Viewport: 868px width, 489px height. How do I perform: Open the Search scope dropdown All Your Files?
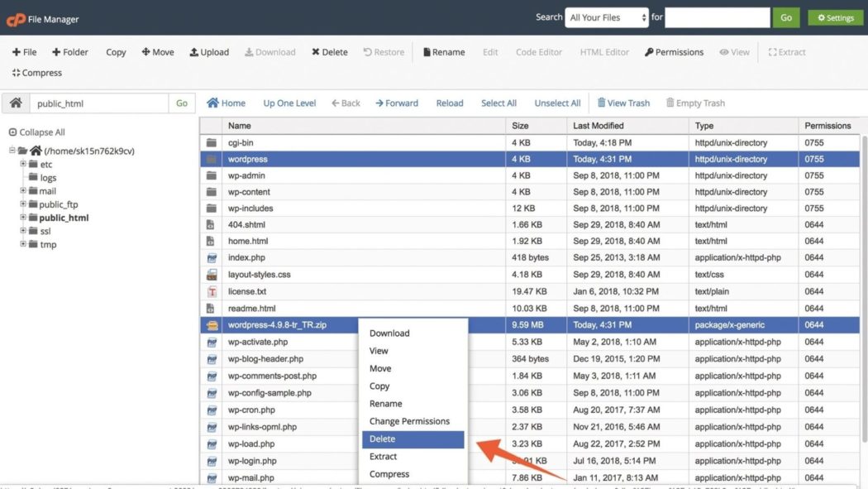point(607,17)
